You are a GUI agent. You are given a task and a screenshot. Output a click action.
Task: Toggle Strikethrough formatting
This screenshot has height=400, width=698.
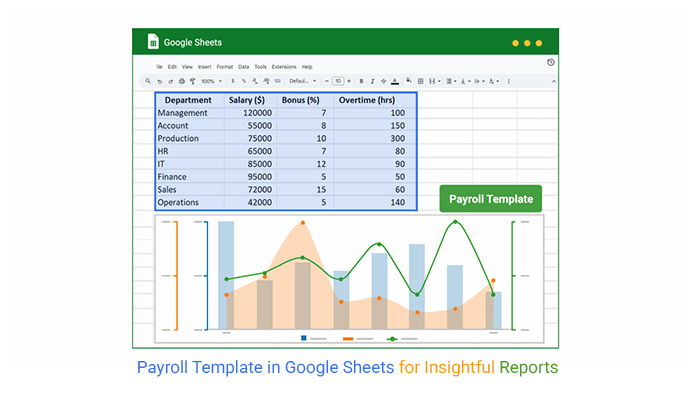383,81
